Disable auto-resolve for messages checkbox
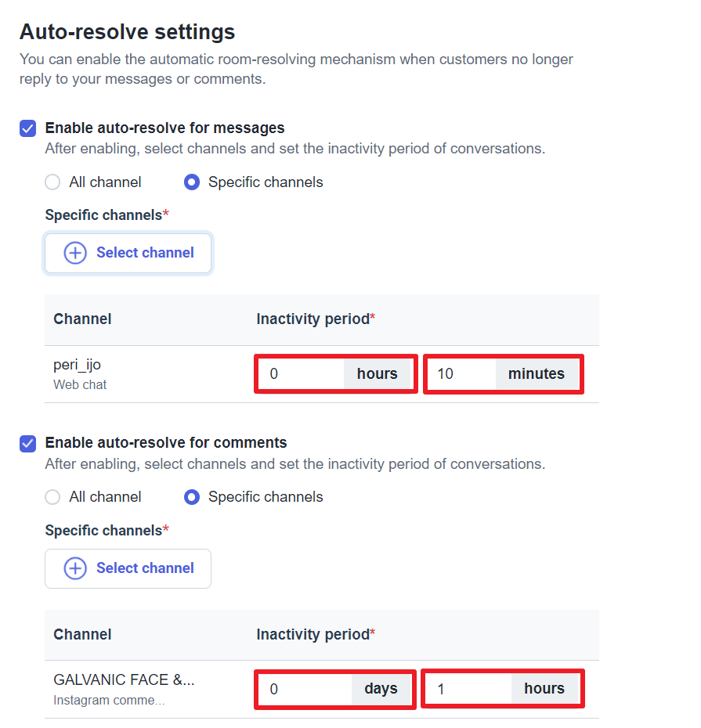Viewport: 701px width, 728px height. tap(28, 128)
